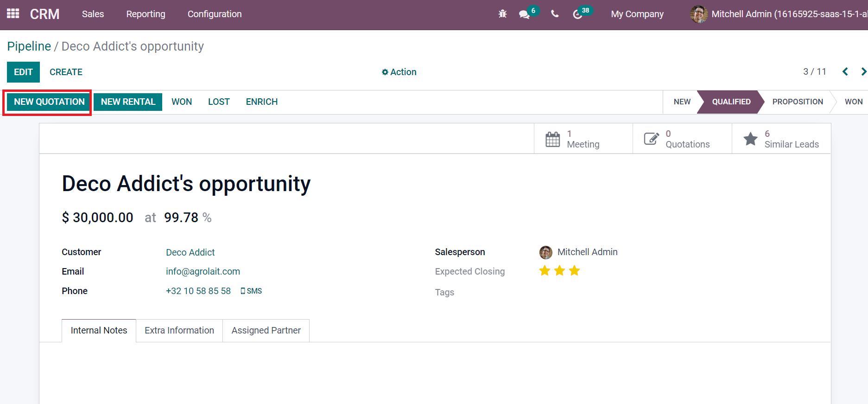Image resolution: width=868 pixels, height=404 pixels.
Task: Open the Reporting menu
Action: (x=146, y=14)
